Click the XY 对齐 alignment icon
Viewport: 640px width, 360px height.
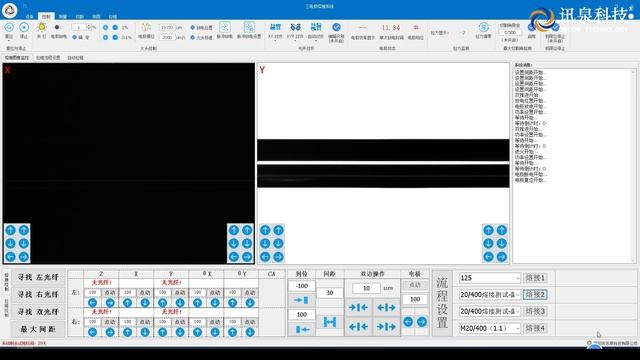point(276,27)
